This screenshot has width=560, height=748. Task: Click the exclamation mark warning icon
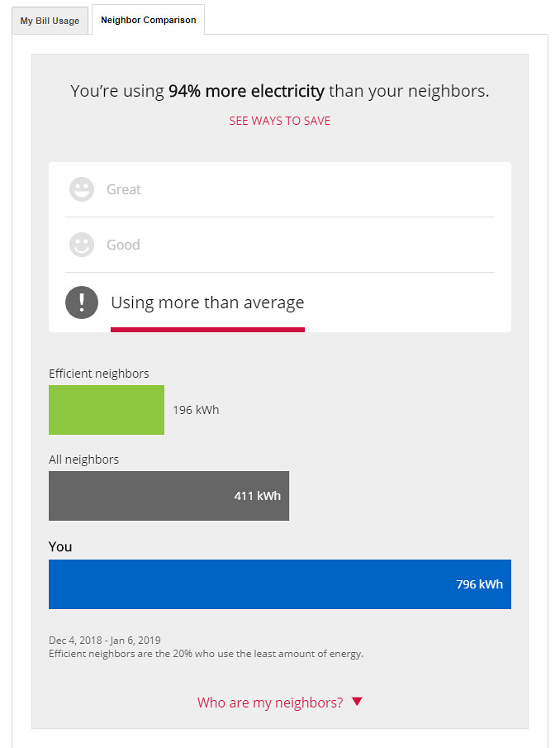click(82, 303)
